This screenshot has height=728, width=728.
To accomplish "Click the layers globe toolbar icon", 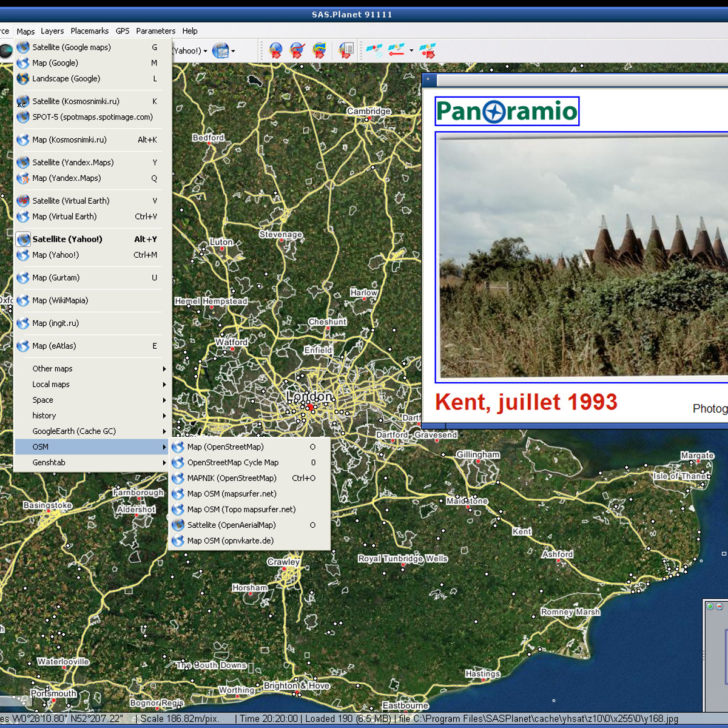I will [x=220, y=51].
